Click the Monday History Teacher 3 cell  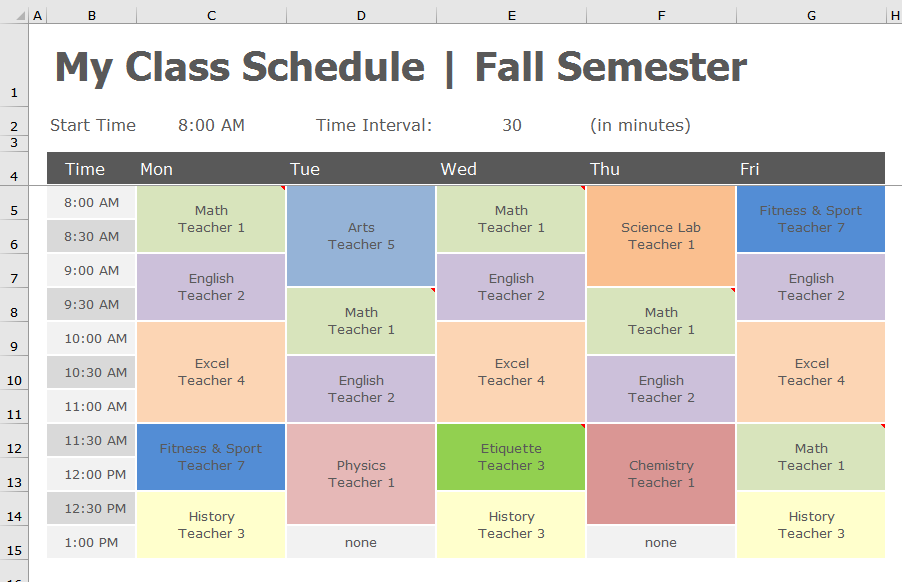(211, 525)
